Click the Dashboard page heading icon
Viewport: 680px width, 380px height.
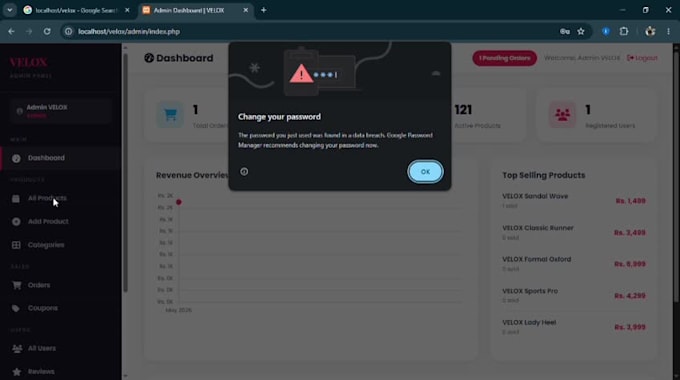[x=149, y=58]
